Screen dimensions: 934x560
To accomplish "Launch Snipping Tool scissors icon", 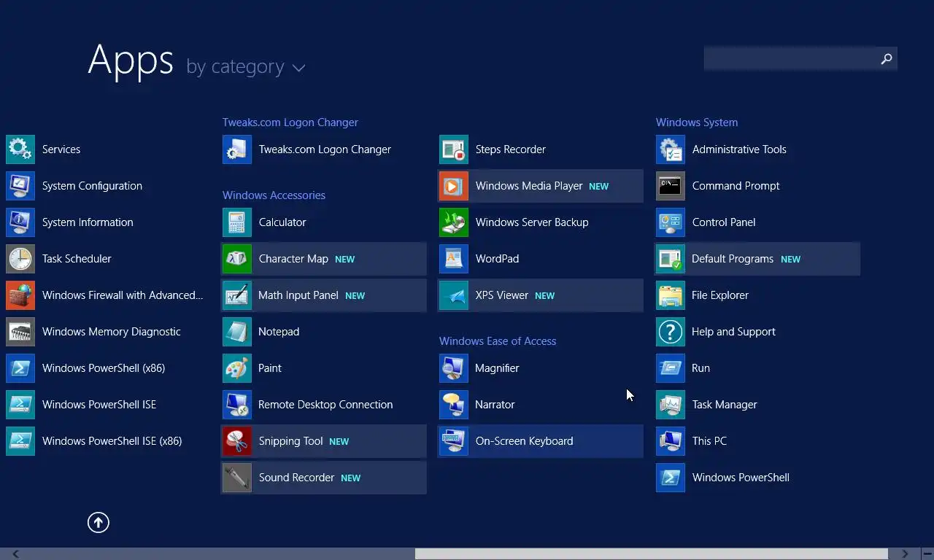I will 237,441.
